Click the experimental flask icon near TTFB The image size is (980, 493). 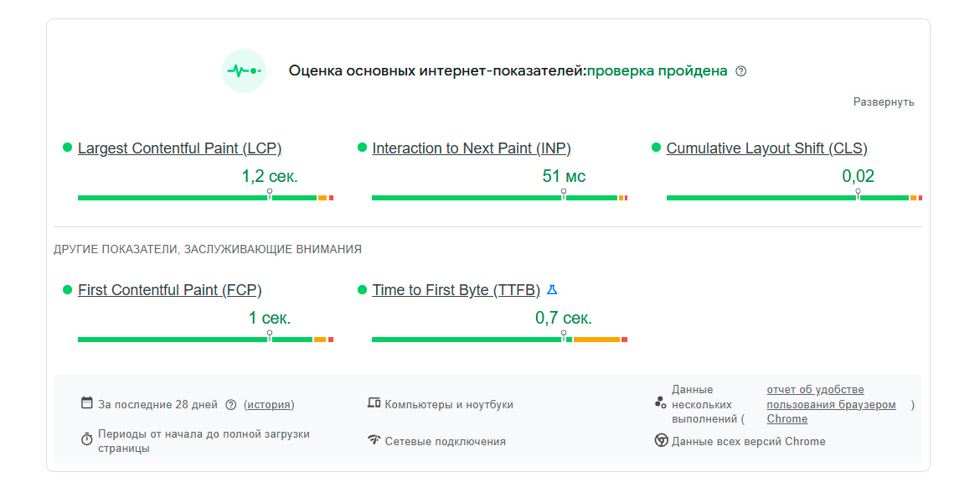click(x=552, y=290)
